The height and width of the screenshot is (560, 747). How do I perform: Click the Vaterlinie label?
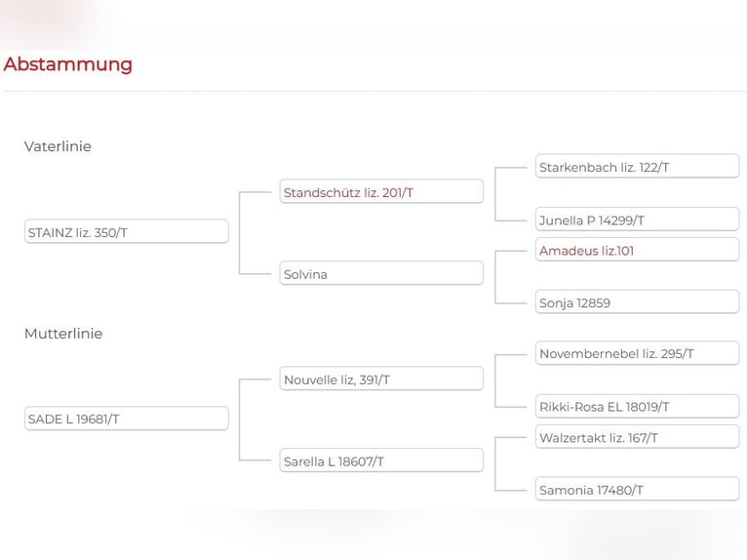58,146
